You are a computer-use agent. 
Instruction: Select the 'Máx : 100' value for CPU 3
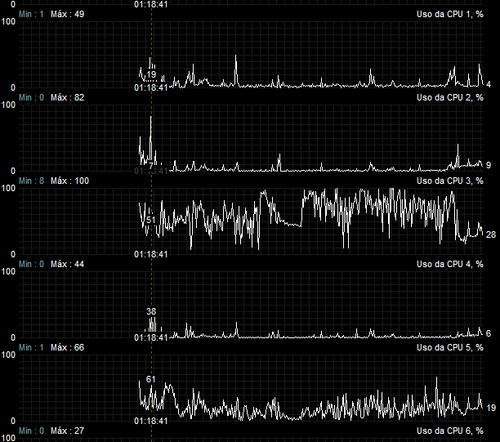(x=70, y=181)
